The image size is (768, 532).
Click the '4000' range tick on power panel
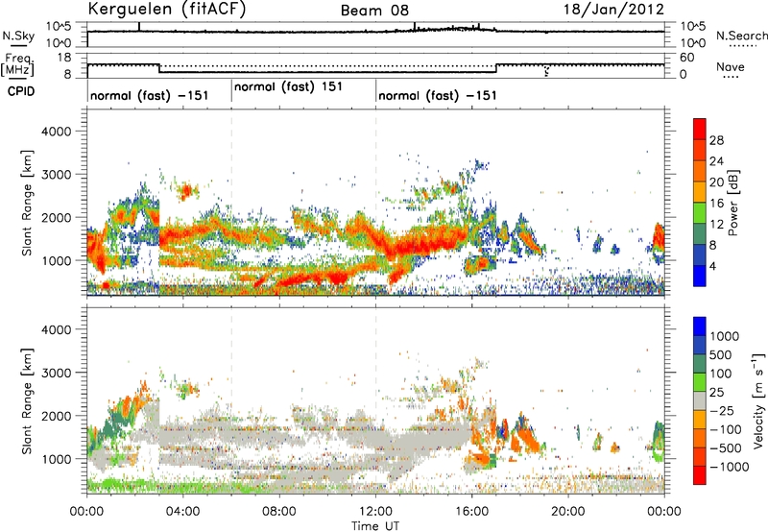(x=56, y=132)
